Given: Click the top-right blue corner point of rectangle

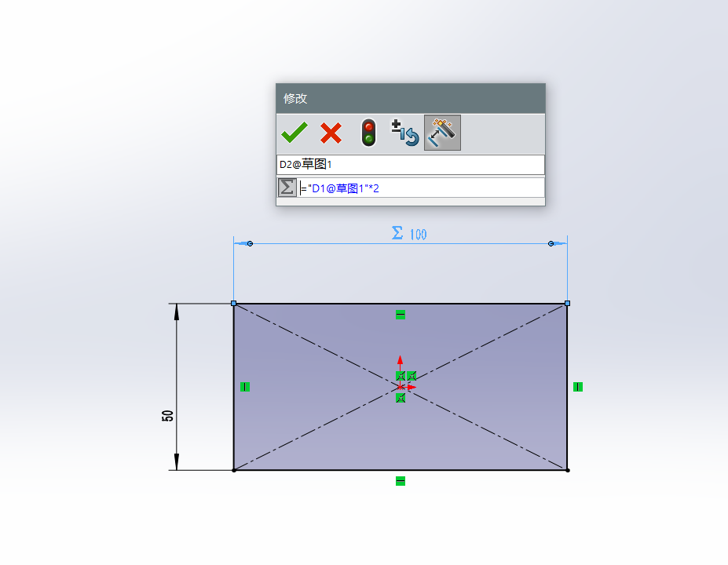Looking at the screenshot, I should [x=567, y=304].
